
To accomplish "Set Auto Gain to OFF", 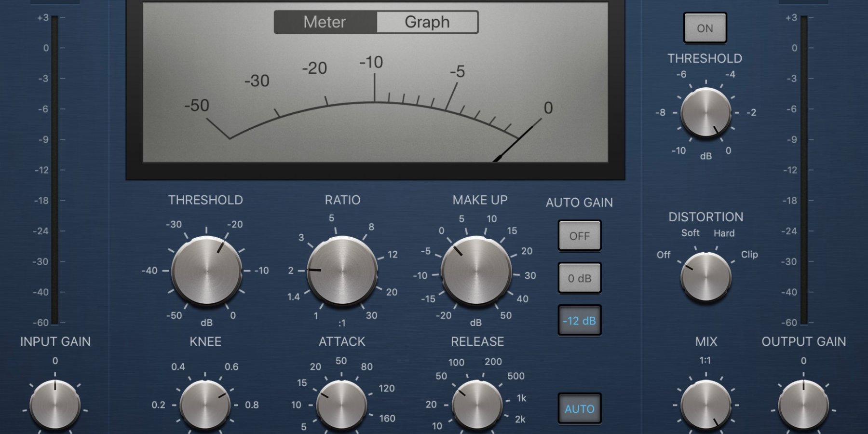I will click(579, 236).
